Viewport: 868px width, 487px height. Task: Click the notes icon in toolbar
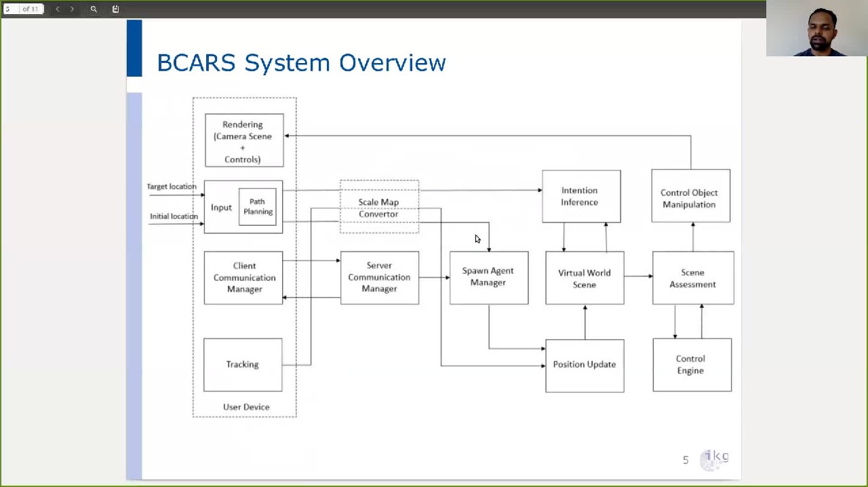[115, 9]
